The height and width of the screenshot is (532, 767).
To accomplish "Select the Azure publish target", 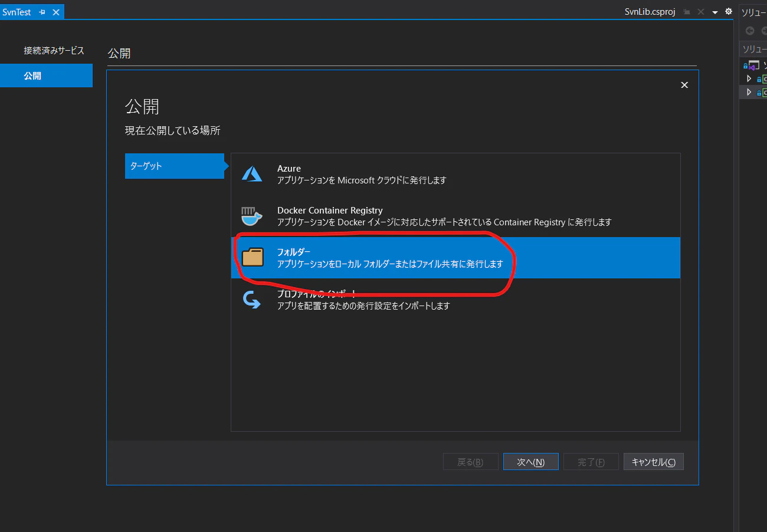I will click(x=455, y=175).
